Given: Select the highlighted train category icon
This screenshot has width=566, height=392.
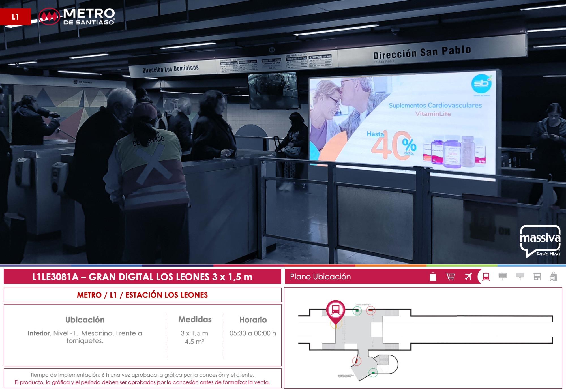Looking at the screenshot, I should (x=486, y=277).
